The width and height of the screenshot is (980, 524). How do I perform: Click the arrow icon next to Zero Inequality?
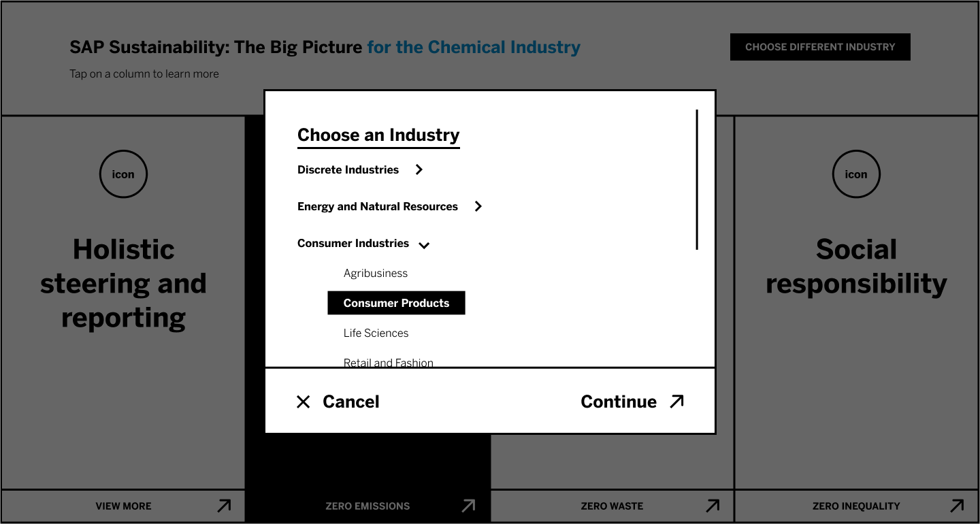(x=957, y=506)
